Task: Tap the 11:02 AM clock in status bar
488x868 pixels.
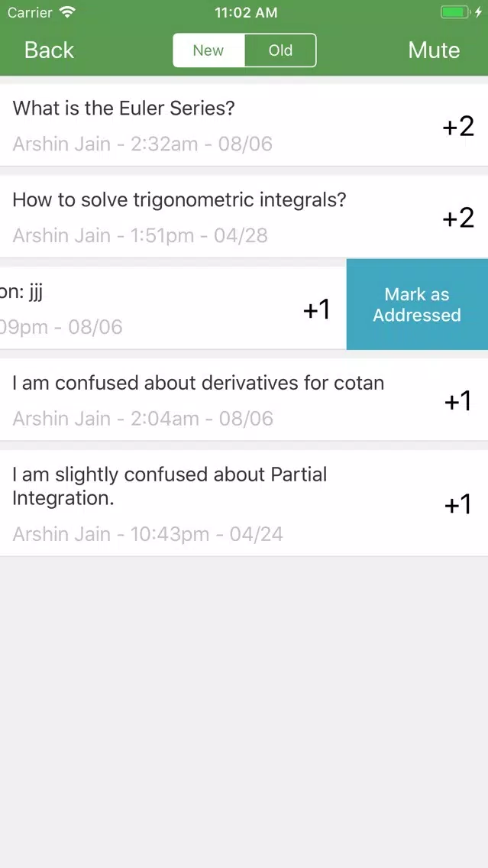Action: tap(246, 13)
